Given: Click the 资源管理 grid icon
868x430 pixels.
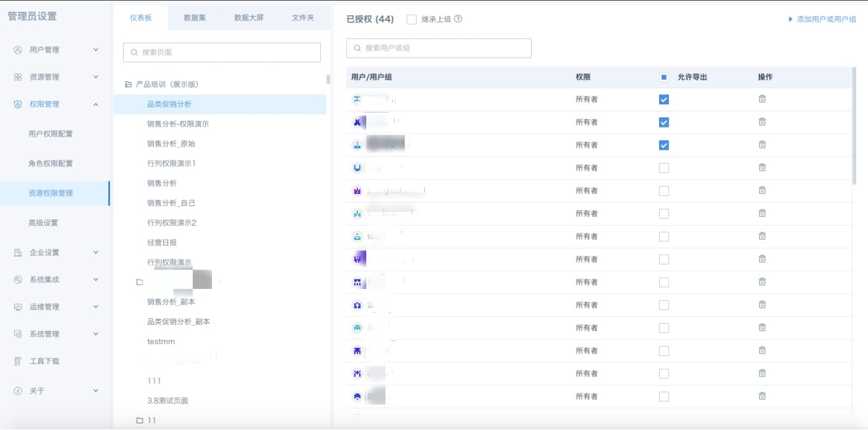Looking at the screenshot, I should 18,77.
